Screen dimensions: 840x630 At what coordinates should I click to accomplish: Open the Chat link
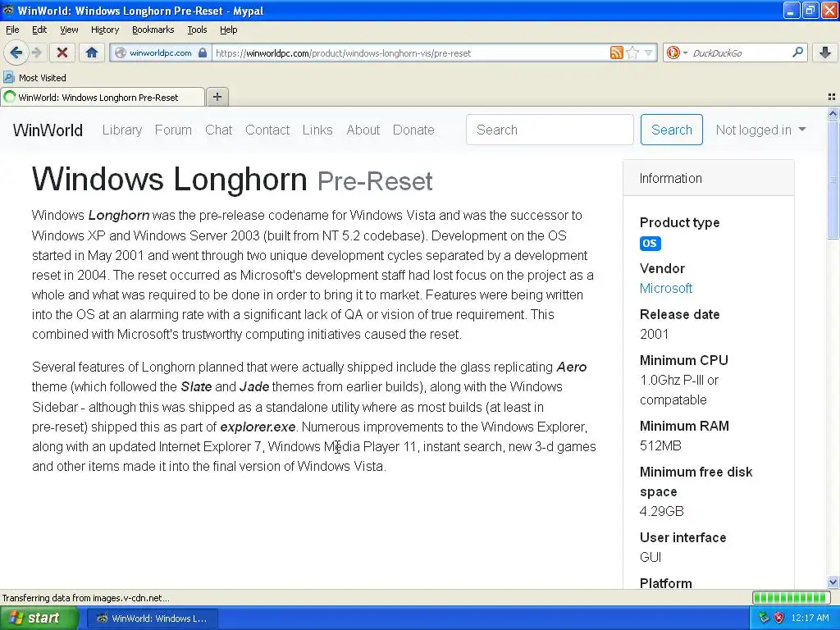click(x=218, y=130)
